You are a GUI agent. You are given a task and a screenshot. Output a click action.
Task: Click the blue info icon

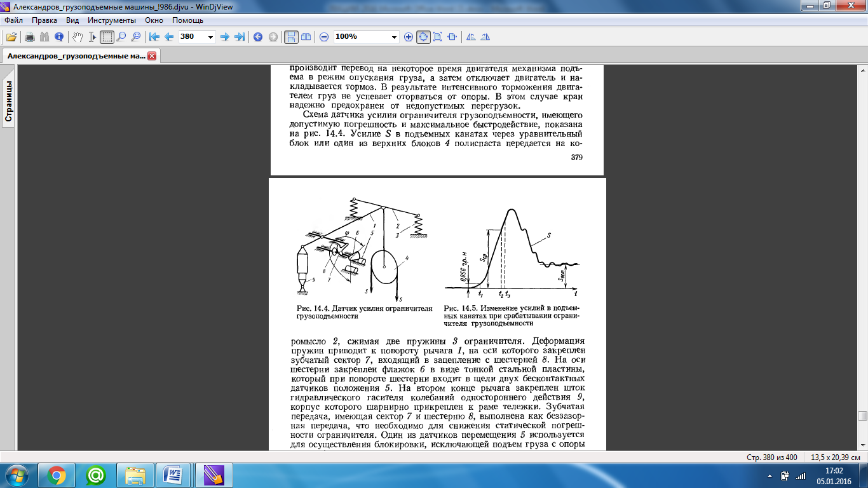(58, 37)
